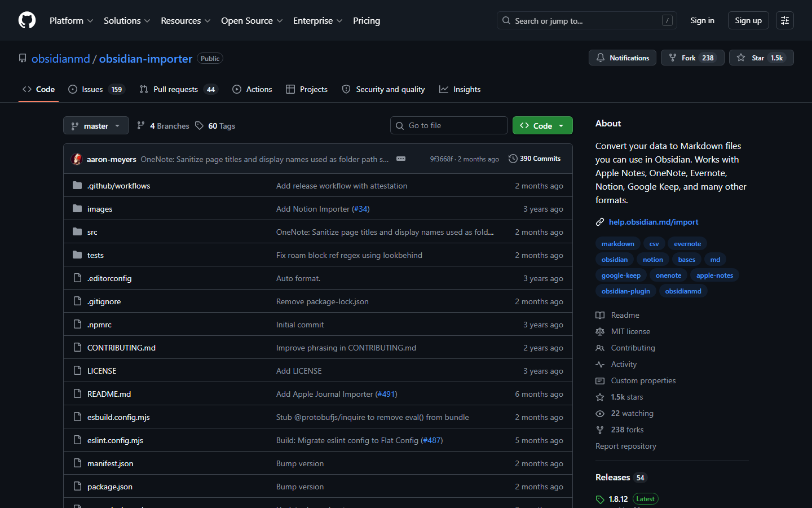The image size is (812, 508).
Task: Open the green Code dropdown button
Action: click(x=542, y=125)
